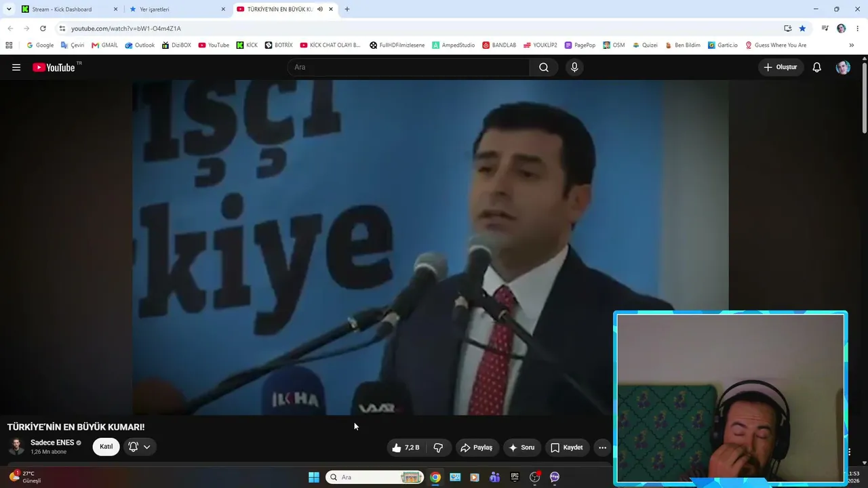Open the Google bookmark
868x488 pixels.
pos(40,45)
